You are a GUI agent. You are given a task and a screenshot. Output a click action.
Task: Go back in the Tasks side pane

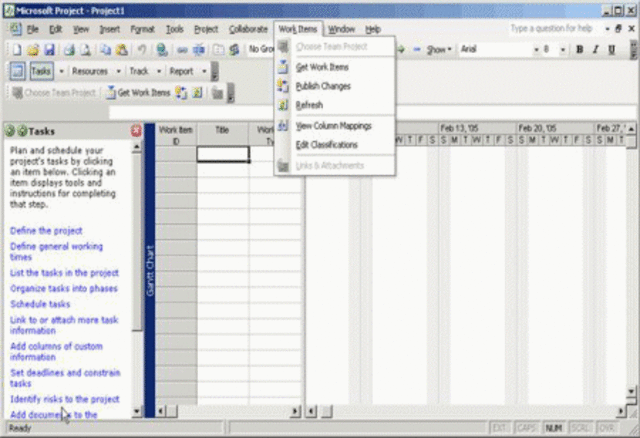10,131
